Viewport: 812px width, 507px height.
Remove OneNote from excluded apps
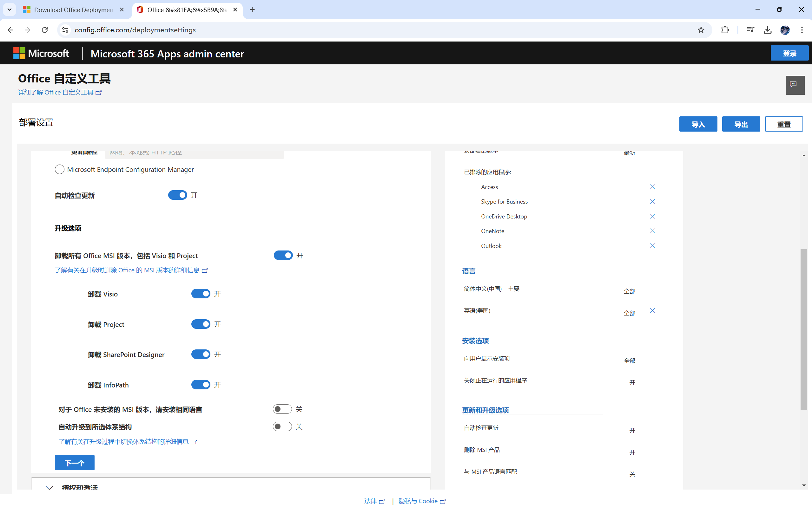(x=652, y=231)
